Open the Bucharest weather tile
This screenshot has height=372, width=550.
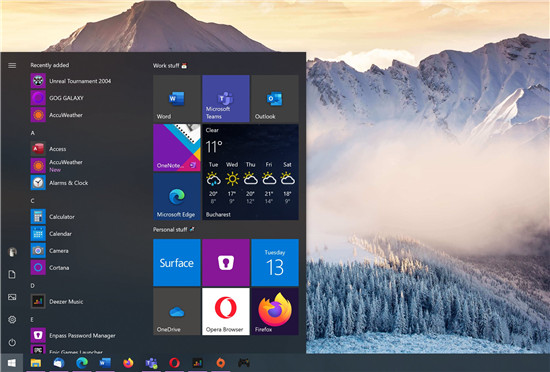click(x=250, y=172)
